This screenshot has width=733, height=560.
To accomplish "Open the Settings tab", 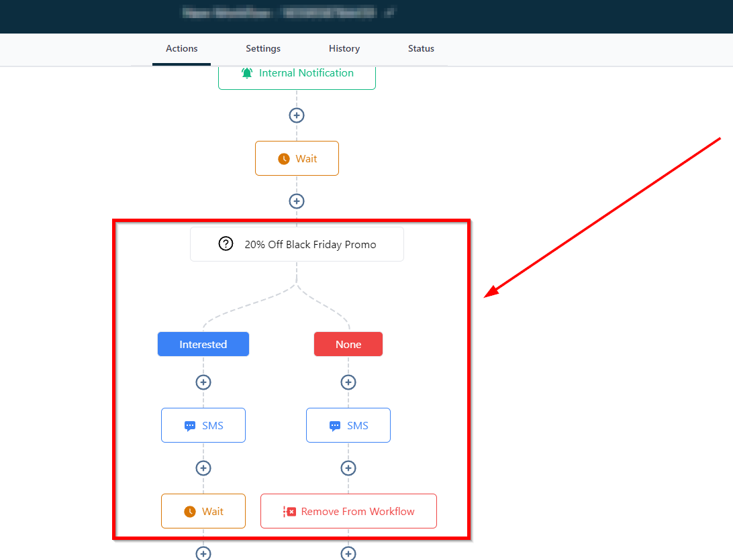I will (x=262, y=48).
